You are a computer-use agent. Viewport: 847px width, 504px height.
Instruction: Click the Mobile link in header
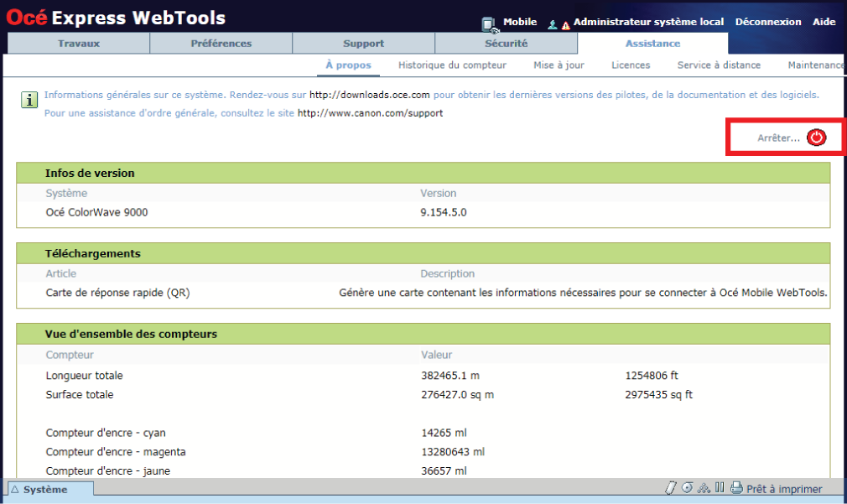click(520, 22)
